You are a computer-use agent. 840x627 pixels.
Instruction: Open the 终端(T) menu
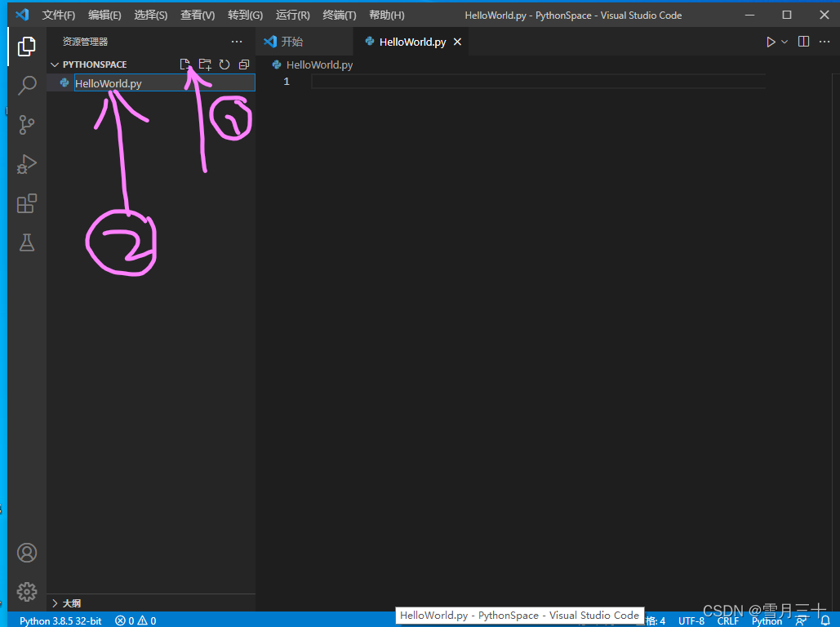tap(339, 15)
